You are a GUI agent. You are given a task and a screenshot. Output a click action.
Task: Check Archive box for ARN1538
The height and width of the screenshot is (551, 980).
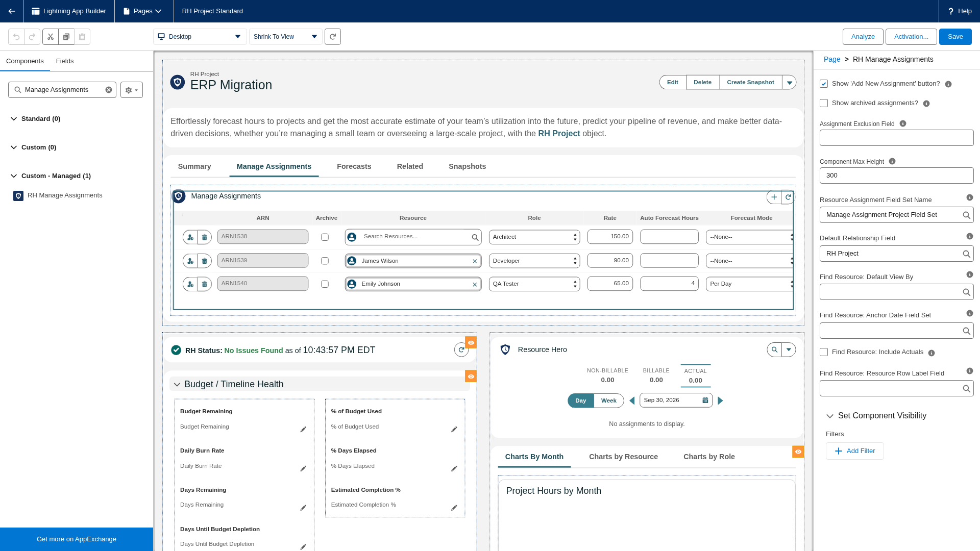325,237
